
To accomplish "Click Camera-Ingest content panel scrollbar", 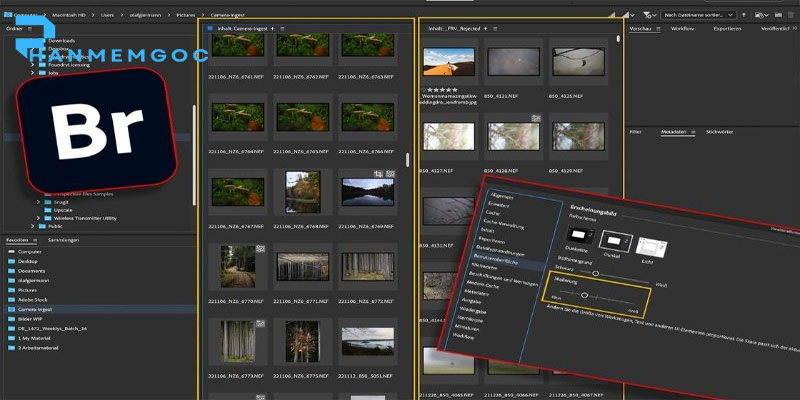I will tap(407, 160).
